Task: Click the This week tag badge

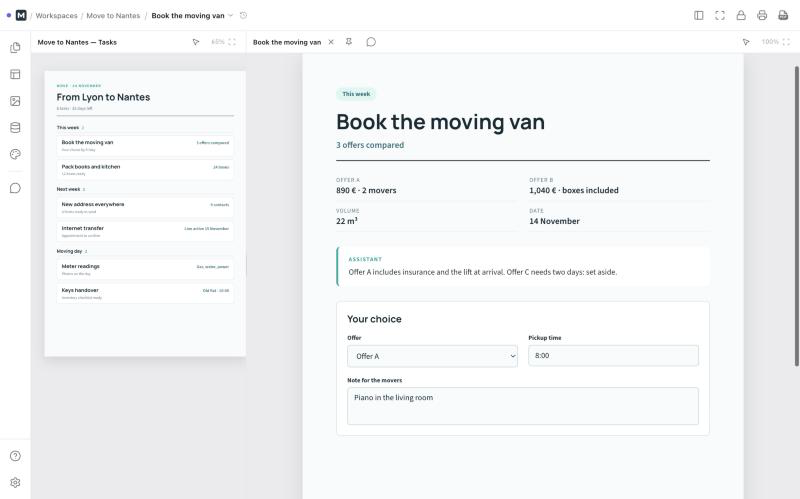Action: tap(356, 94)
